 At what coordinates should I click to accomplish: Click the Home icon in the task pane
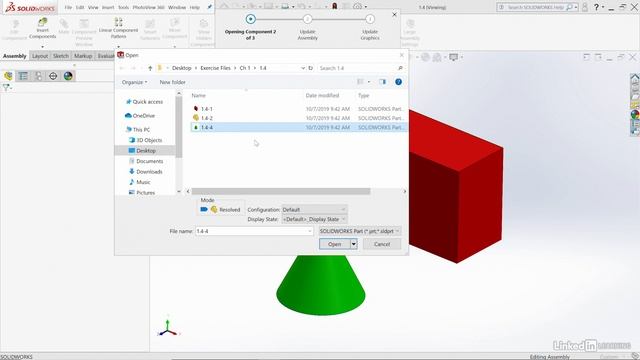pos(635,78)
